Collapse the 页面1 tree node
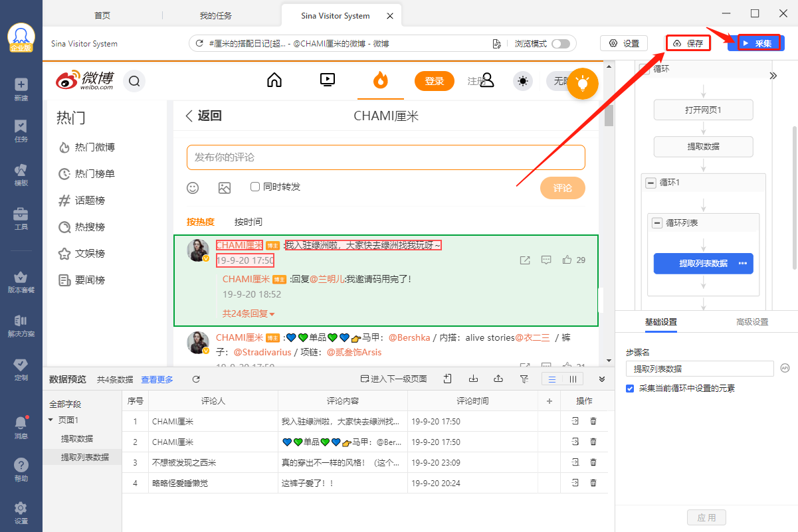This screenshot has height=532, width=798. coord(50,420)
